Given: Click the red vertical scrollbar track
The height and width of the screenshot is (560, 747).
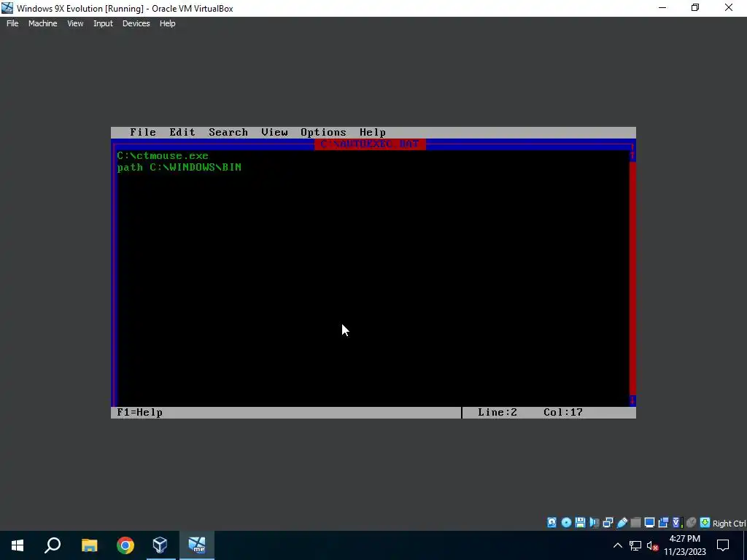Looking at the screenshot, I should tap(632, 279).
